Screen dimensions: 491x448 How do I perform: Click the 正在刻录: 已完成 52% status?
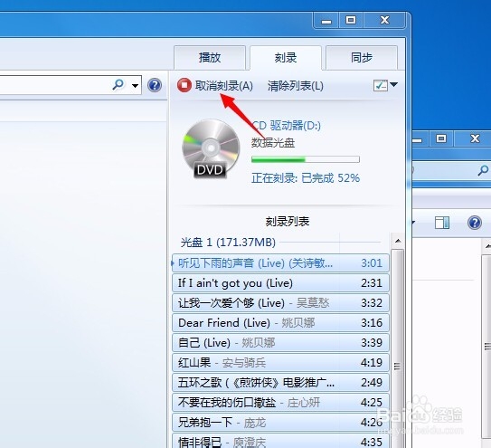click(306, 178)
